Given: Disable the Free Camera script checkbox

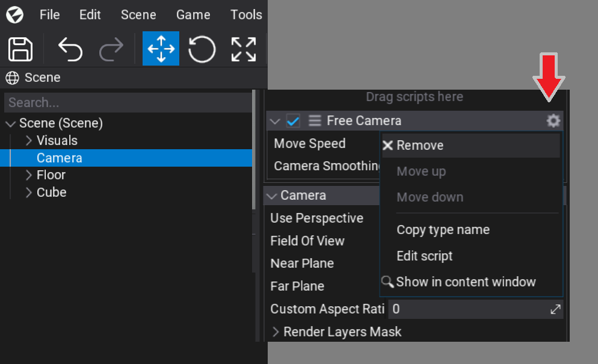Looking at the screenshot, I should coord(293,121).
